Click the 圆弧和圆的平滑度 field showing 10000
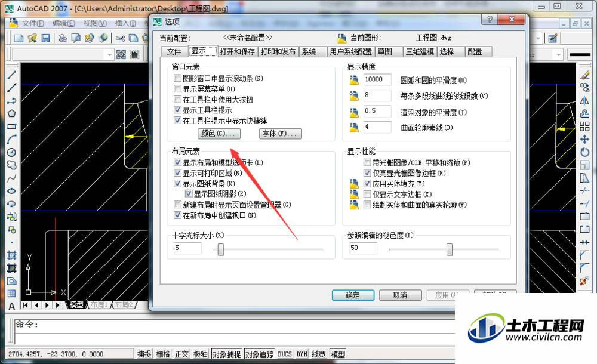 [377, 79]
